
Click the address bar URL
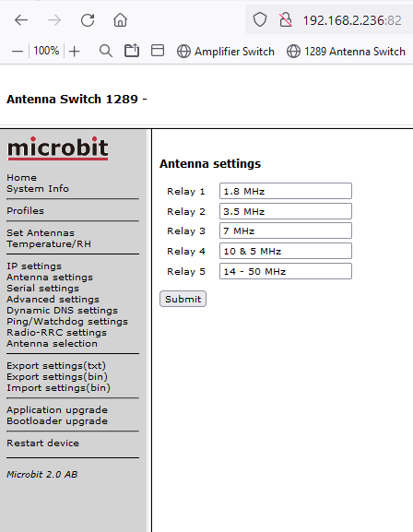[352, 20]
